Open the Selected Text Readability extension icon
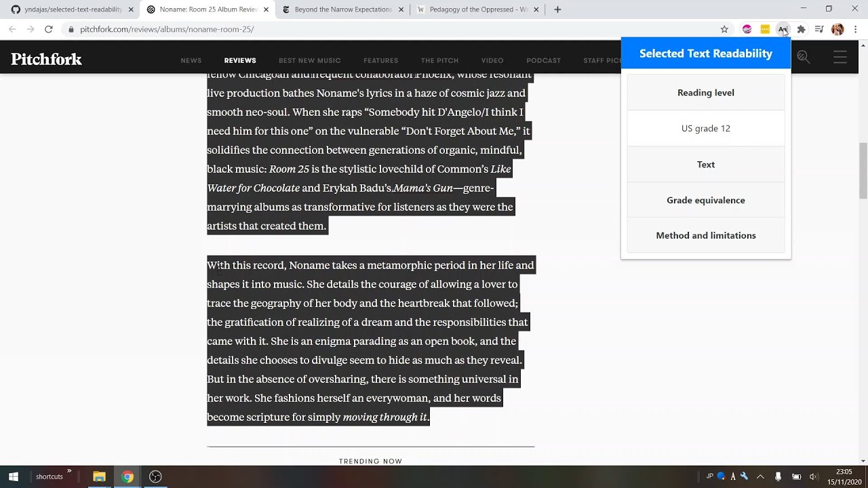The image size is (868, 488). 783,29
